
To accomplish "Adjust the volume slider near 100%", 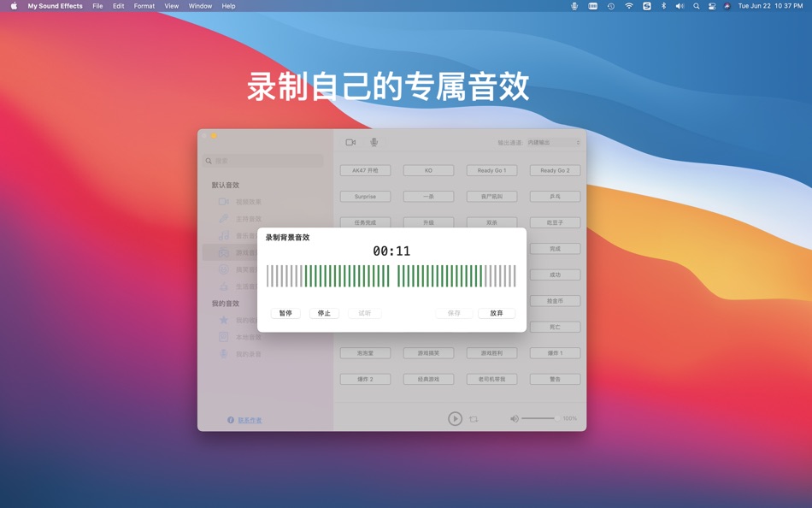I will (540, 418).
